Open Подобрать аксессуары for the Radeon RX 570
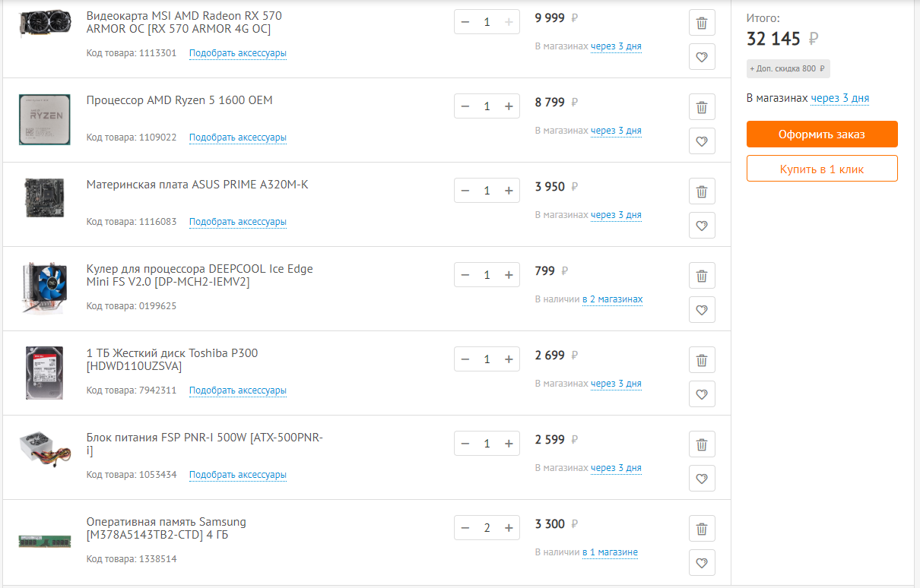The width and height of the screenshot is (920, 588). click(238, 53)
